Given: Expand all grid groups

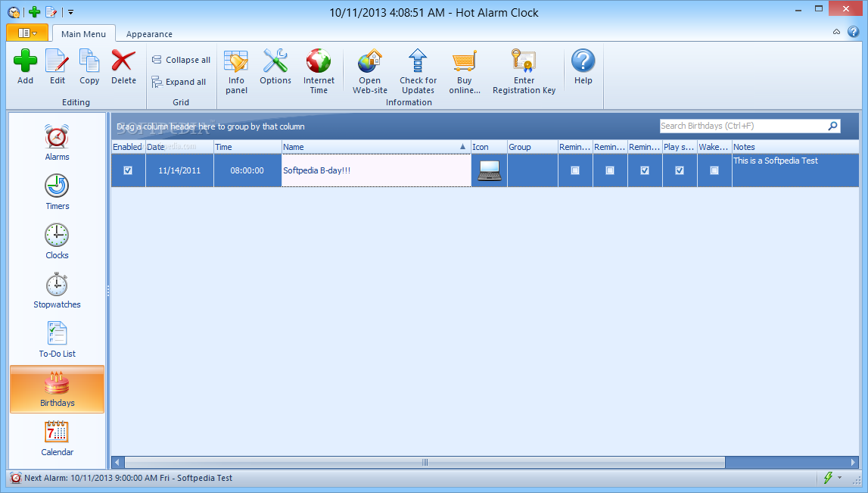Looking at the screenshot, I should [x=179, y=82].
